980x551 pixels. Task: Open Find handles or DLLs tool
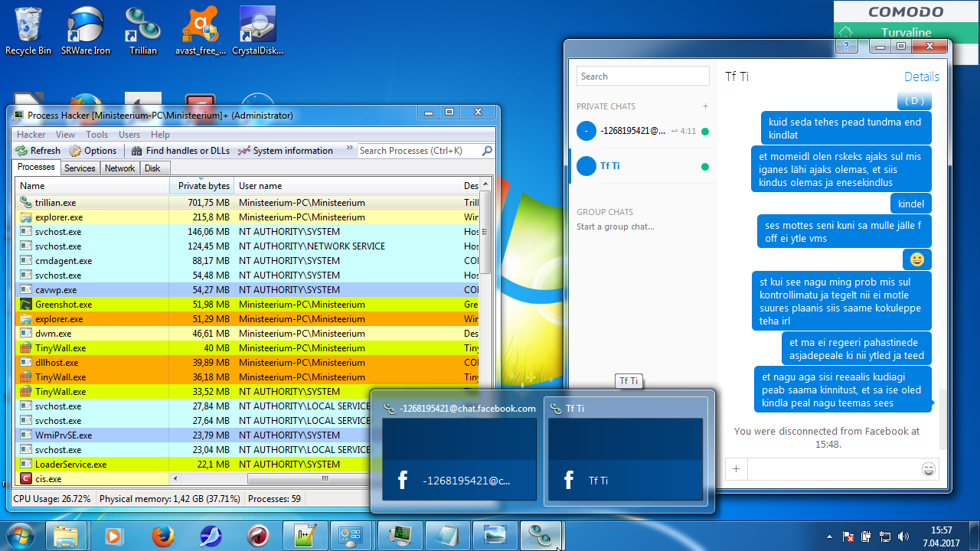point(179,151)
